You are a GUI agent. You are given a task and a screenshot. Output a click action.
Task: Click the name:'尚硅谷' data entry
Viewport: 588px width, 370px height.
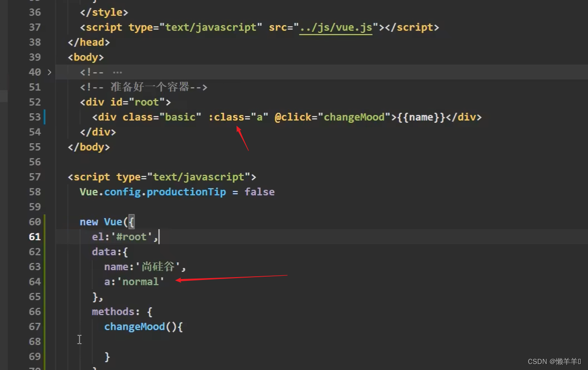point(145,267)
